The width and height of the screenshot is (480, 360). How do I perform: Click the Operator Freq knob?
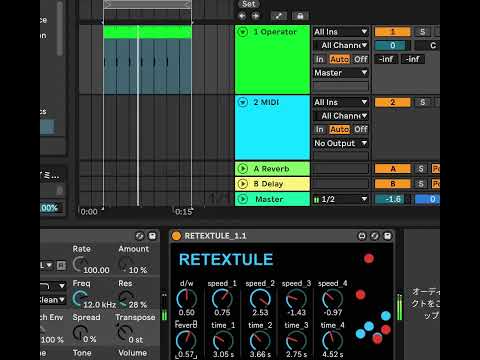tap(80, 298)
